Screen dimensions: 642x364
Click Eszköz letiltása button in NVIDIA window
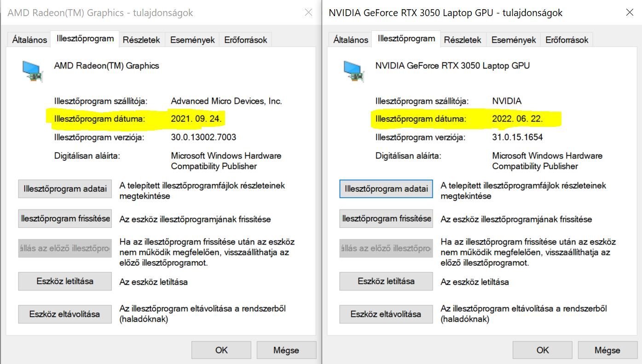pos(386,281)
